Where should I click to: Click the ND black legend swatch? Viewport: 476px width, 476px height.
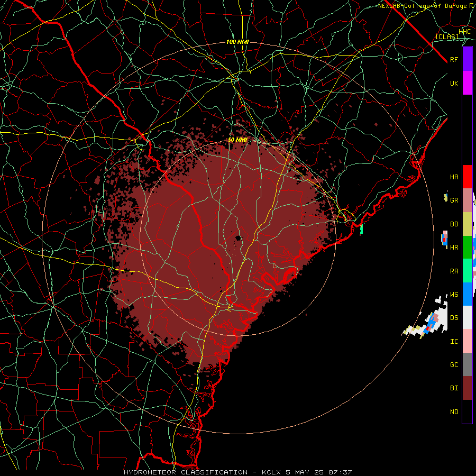click(467, 411)
